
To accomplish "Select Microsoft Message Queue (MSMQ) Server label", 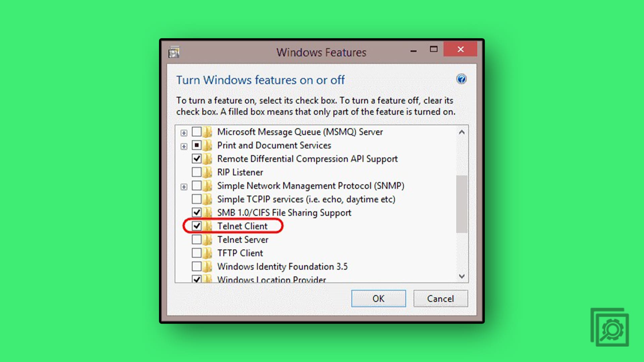I will tap(300, 132).
